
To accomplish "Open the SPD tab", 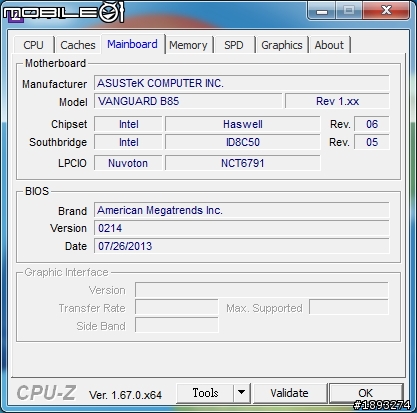I will point(234,45).
